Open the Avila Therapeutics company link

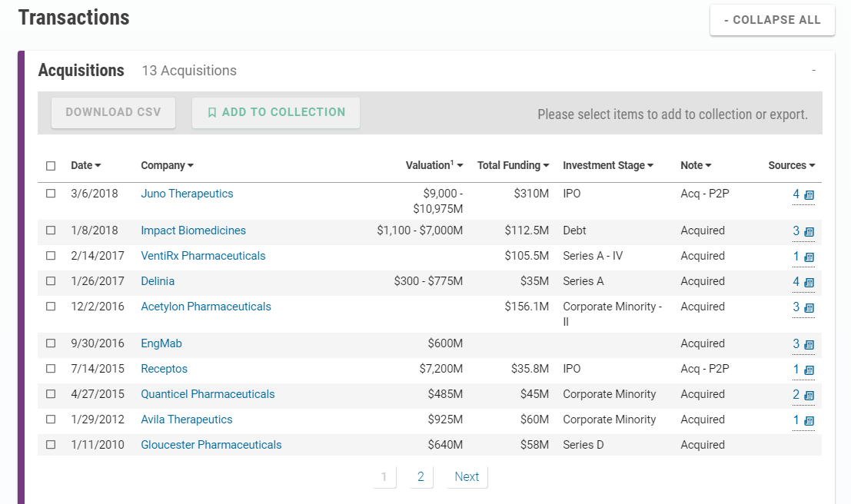186,419
